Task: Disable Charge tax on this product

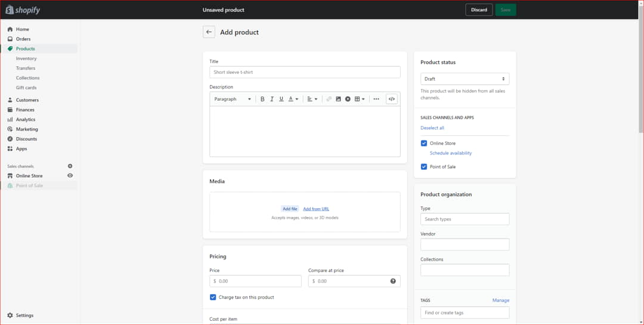Action: [x=213, y=297]
